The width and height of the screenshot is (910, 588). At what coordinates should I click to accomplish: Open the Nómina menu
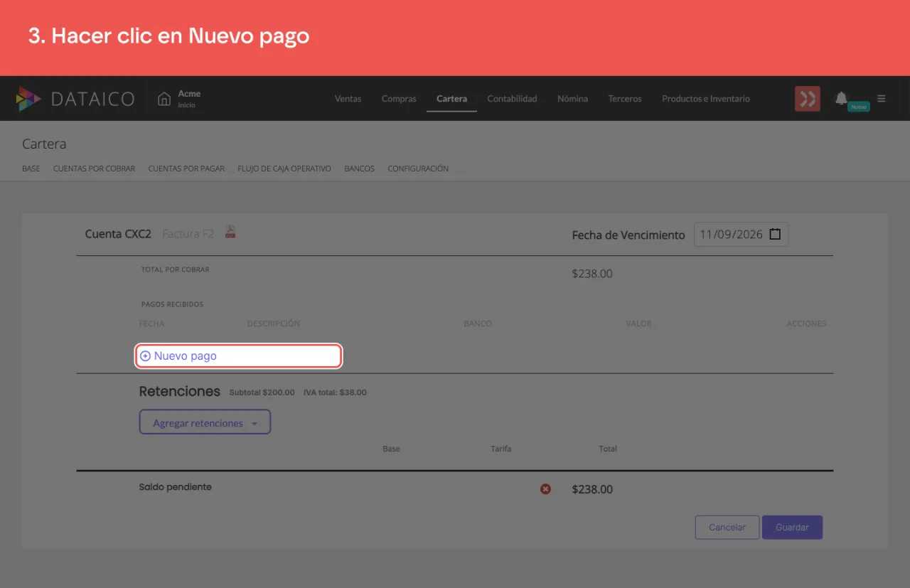click(x=572, y=99)
